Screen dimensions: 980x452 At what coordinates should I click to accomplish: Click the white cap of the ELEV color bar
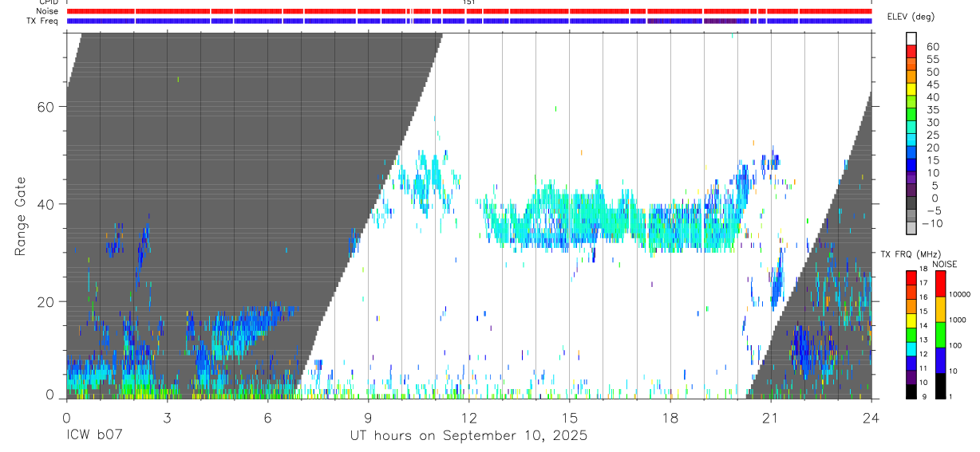click(x=911, y=38)
